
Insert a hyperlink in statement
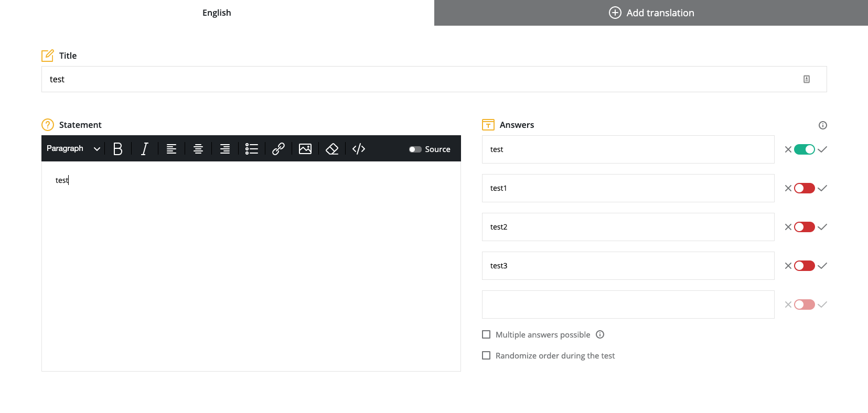[278, 149]
